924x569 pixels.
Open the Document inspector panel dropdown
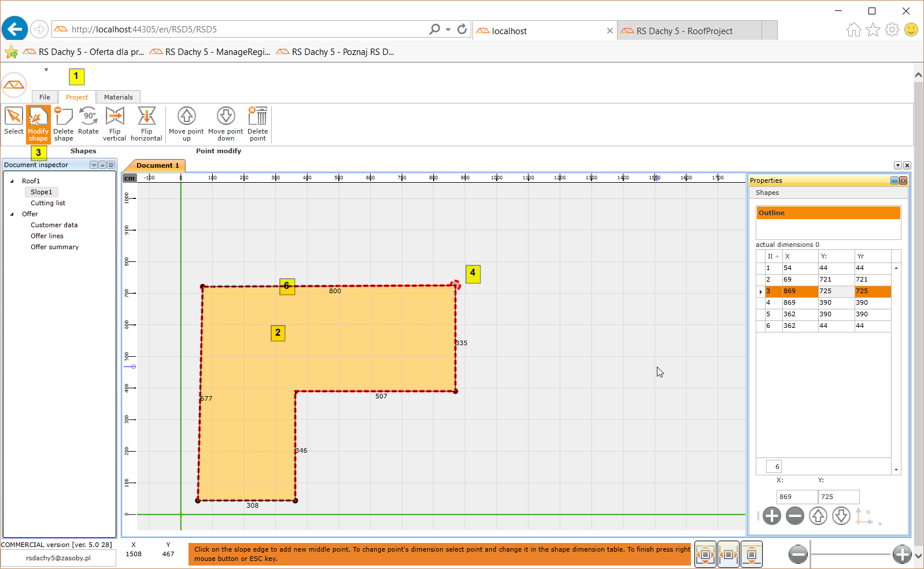(94, 165)
